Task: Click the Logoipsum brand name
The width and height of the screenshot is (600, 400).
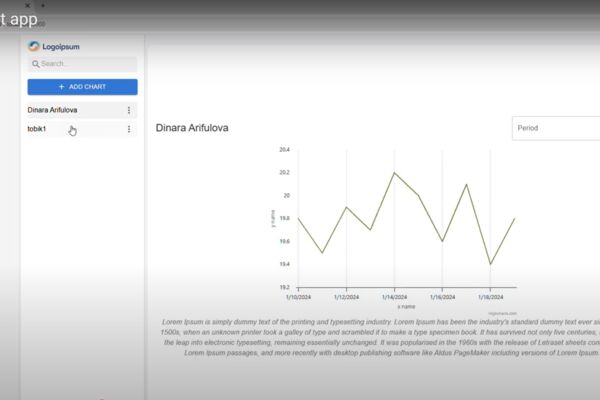Action: 61,47
